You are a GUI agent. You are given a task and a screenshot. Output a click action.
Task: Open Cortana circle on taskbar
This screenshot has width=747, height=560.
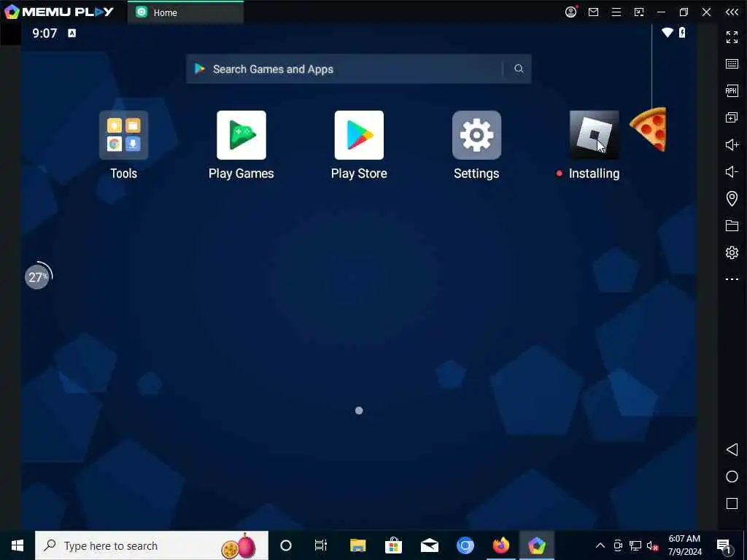286,545
